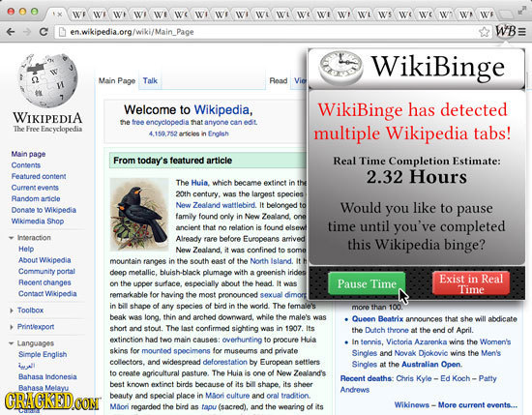This screenshot has width=532, height=415.
Task: Open the Queen Beatrix link
Action: tap(377, 319)
